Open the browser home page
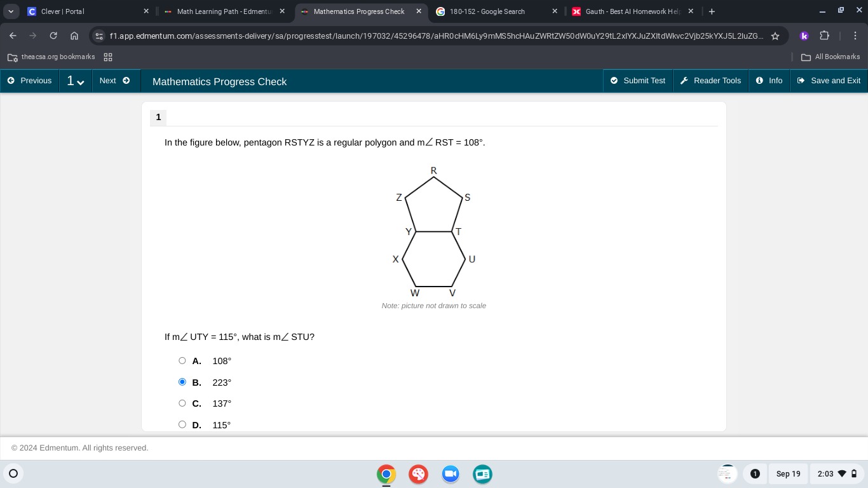 (x=74, y=36)
